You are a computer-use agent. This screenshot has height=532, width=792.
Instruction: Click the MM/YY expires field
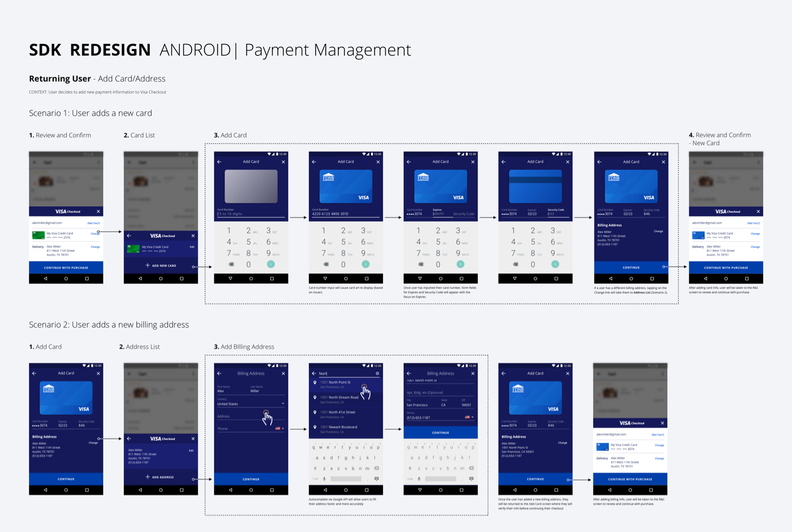pyautogui.click(x=440, y=214)
